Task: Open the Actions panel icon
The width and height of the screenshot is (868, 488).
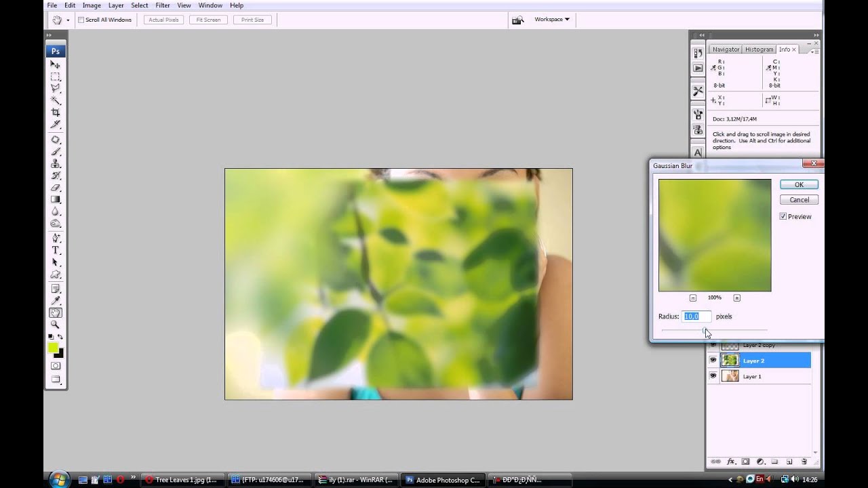Action: [698, 68]
